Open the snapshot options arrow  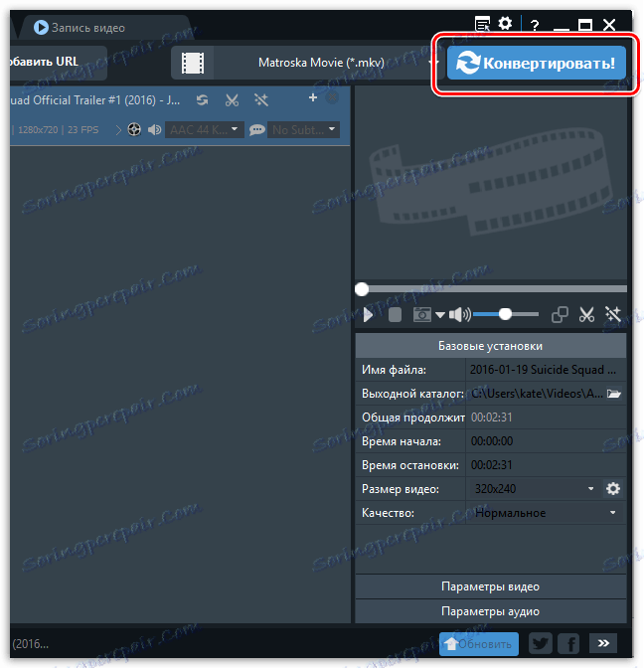pos(440,315)
